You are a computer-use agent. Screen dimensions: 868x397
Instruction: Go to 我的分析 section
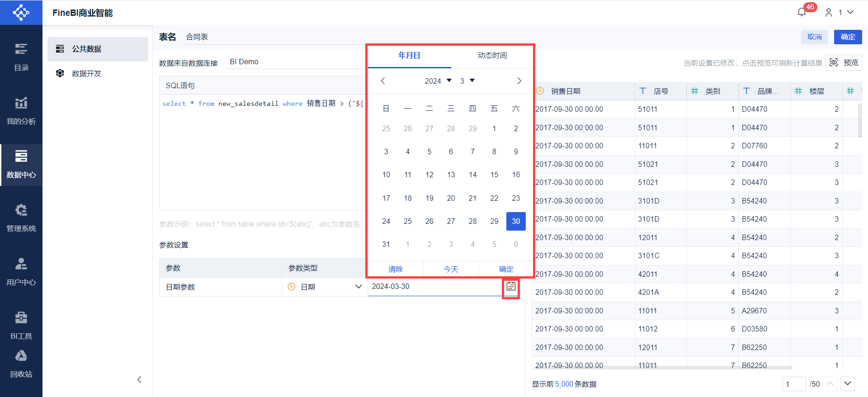21,111
